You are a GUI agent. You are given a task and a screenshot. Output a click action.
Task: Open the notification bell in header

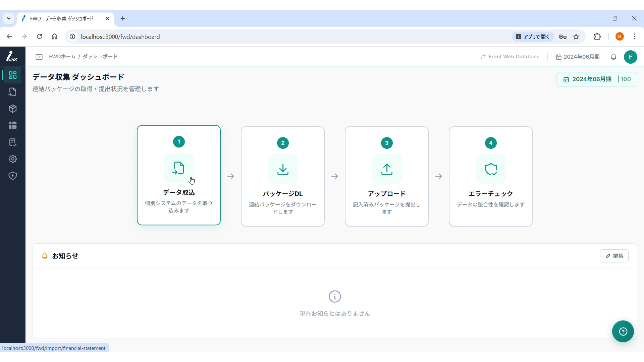pyautogui.click(x=614, y=57)
